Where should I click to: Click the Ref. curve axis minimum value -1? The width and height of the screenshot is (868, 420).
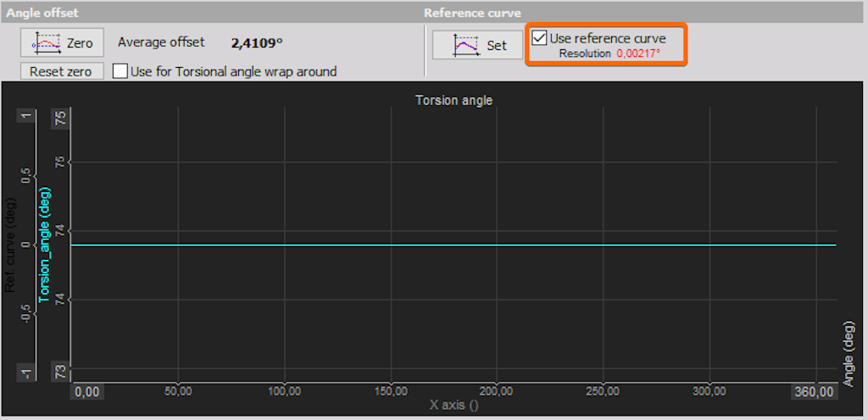click(x=26, y=372)
